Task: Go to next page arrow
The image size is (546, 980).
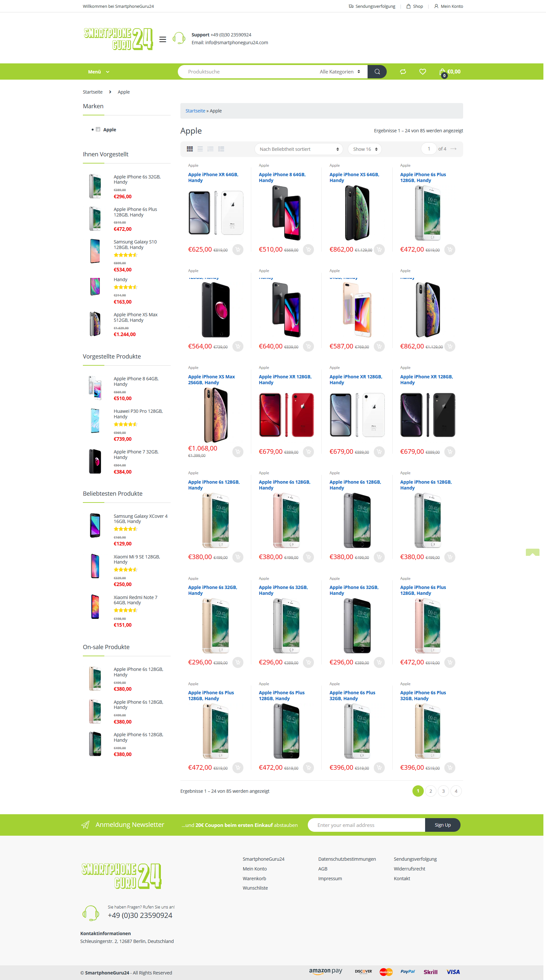Action: tap(453, 149)
